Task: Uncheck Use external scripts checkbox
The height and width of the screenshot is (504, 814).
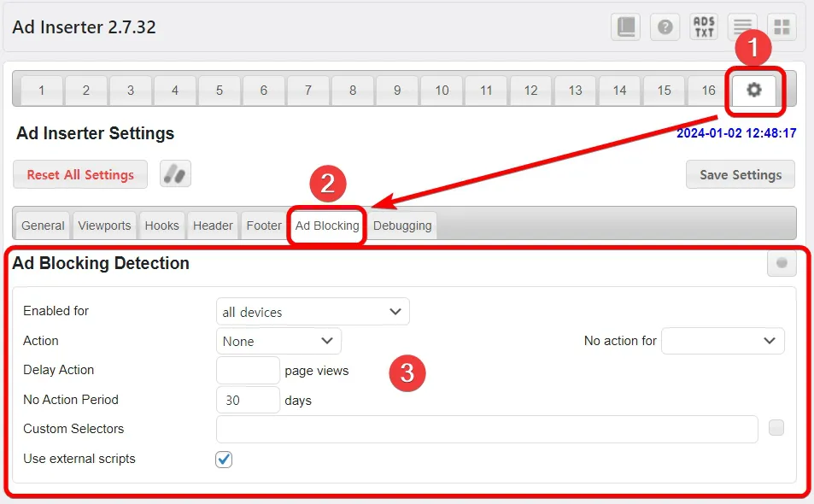Action: (x=224, y=459)
